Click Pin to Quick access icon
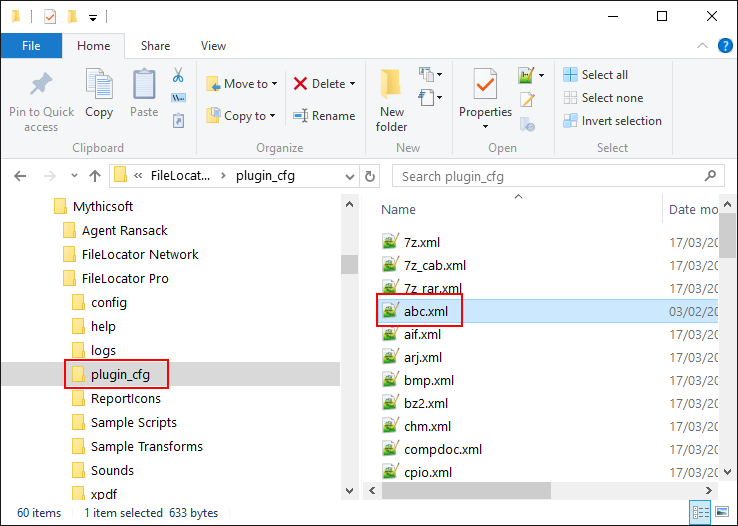Screen dimensions: 738x526 (41, 85)
